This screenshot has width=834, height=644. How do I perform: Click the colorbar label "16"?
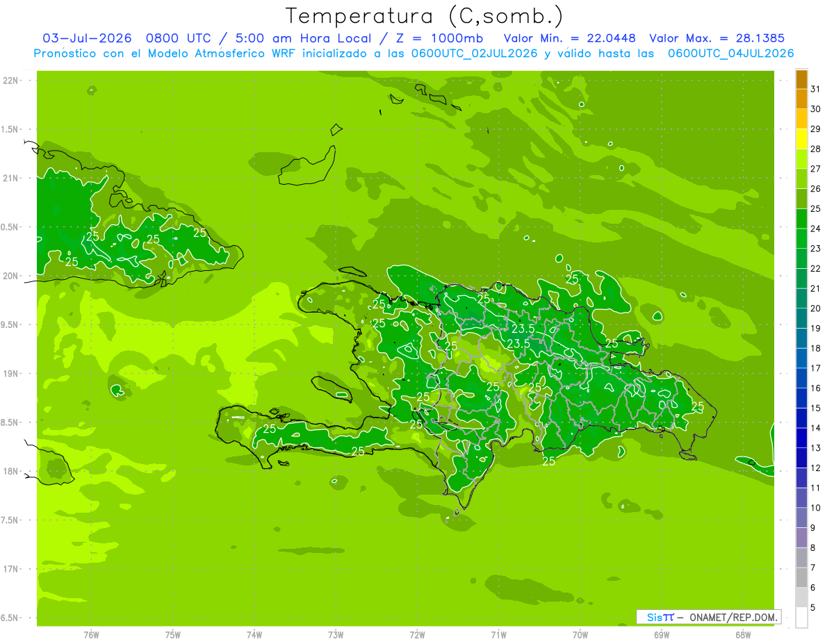coord(815,388)
